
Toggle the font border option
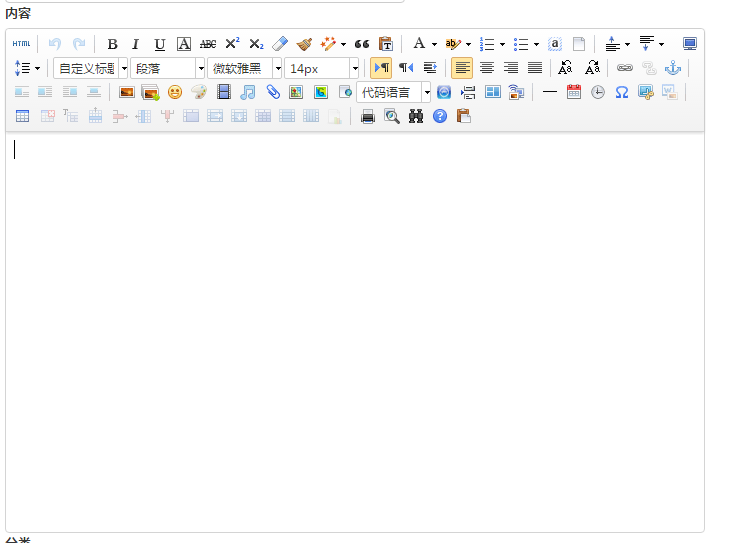(184, 44)
